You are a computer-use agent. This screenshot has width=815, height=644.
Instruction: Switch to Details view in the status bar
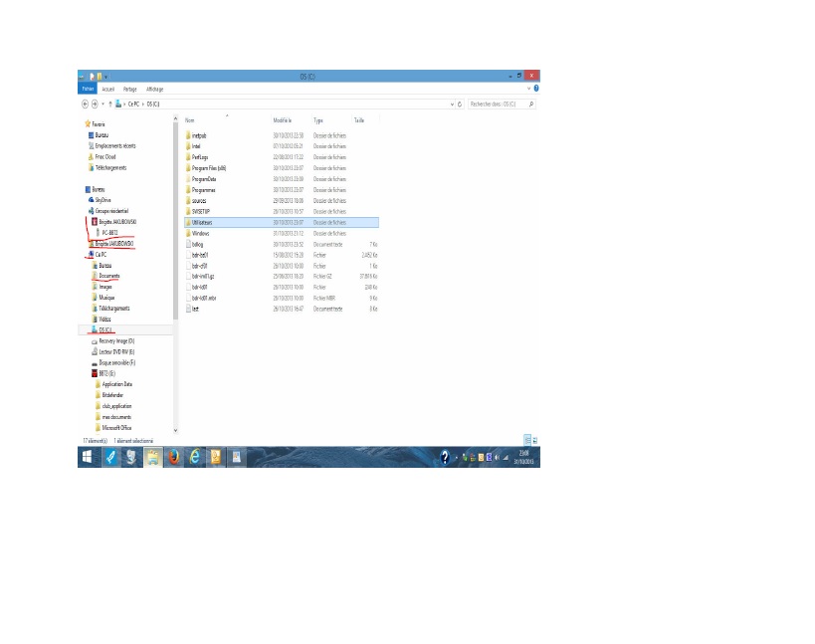point(527,440)
